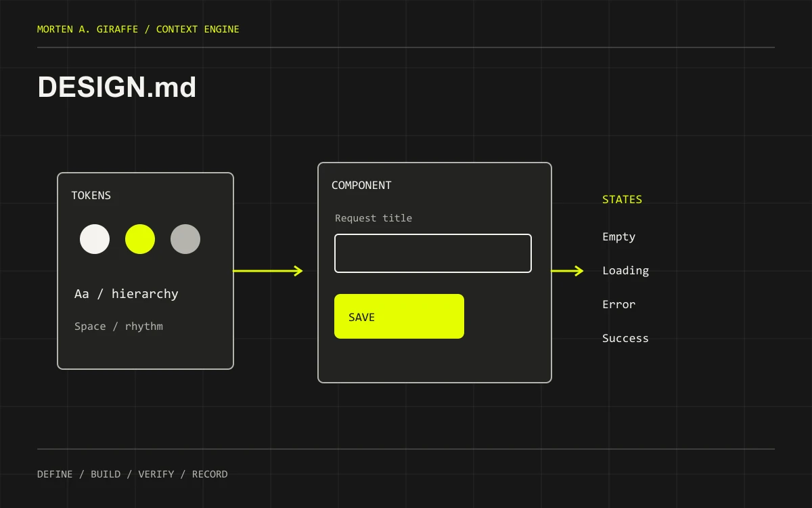Click the white color token circle
The width and height of the screenshot is (812, 508).
[x=95, y=239]
